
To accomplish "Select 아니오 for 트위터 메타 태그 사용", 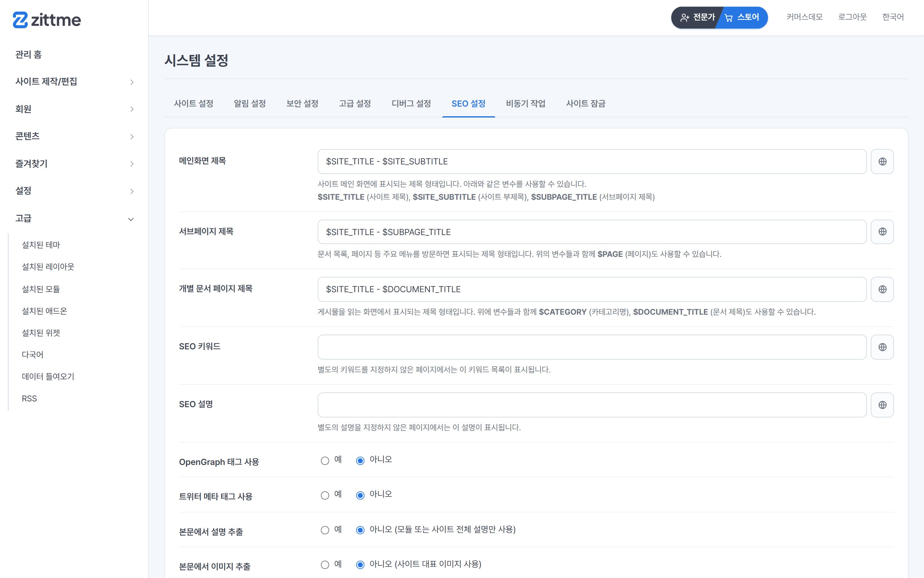I will (360, 495).
